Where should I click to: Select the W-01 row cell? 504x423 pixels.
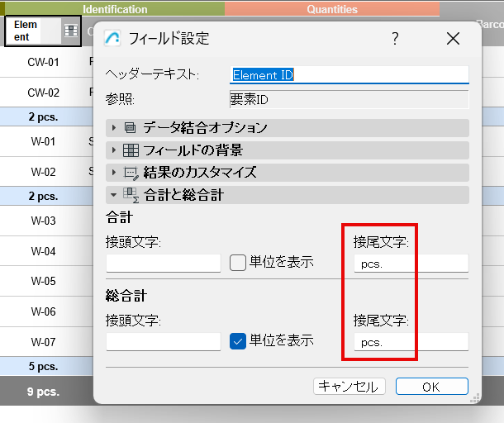[x=44, y=141]
